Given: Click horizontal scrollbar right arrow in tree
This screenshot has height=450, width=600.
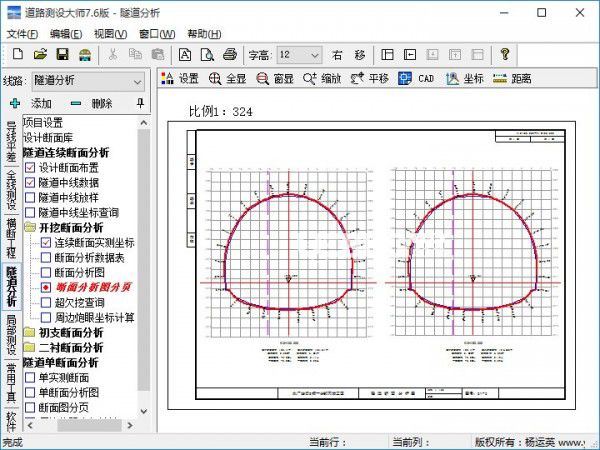Looking at the screenshot, I should (x=130, y=425).
